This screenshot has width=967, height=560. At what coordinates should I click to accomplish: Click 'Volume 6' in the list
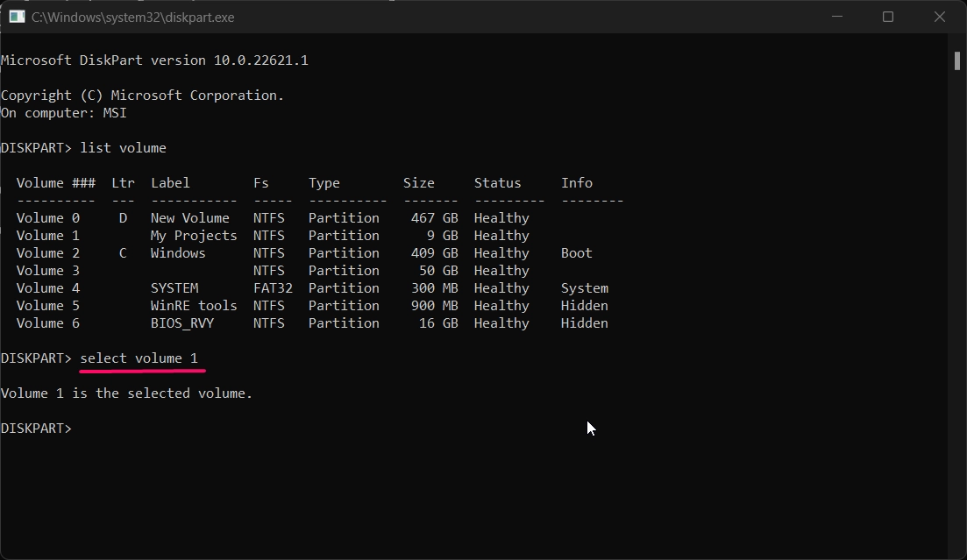coord(48,323)
